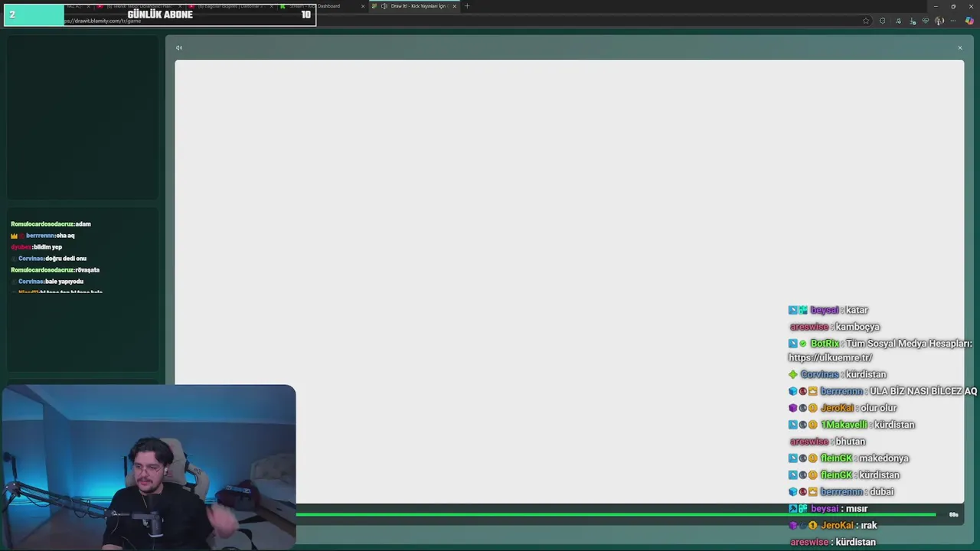
Task: Close the Draw It! tab
Action: (x=455, y=6)
